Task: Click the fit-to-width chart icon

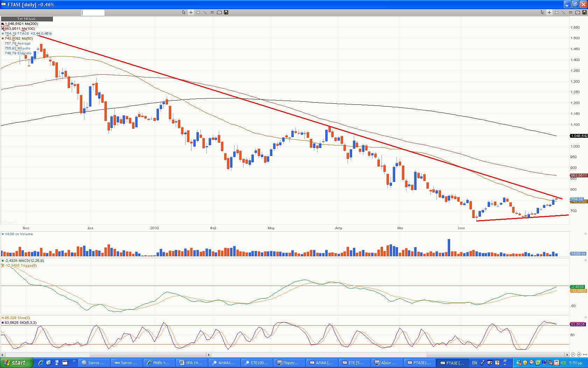Action: click(x=585, y=355)
